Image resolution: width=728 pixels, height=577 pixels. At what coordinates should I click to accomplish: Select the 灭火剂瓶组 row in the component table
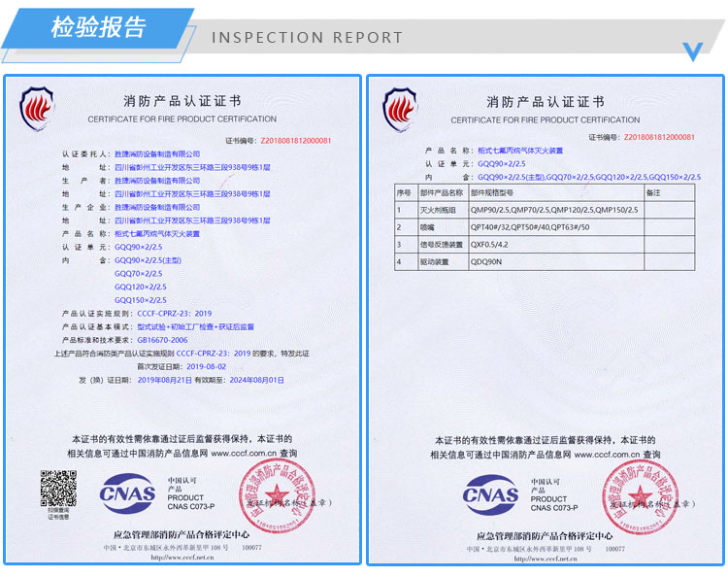point(547,210)
